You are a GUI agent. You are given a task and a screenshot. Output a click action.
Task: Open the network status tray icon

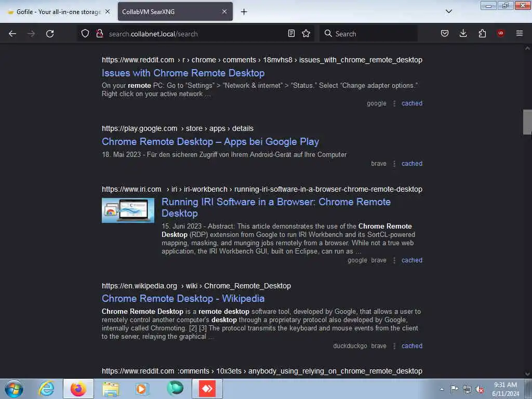[467, 390]
